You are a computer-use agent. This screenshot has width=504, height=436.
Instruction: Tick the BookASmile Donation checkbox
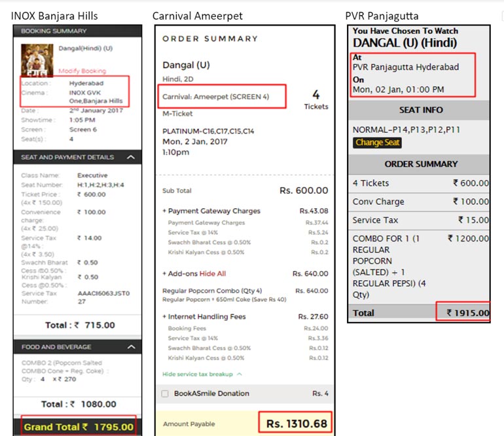[165, 393]
